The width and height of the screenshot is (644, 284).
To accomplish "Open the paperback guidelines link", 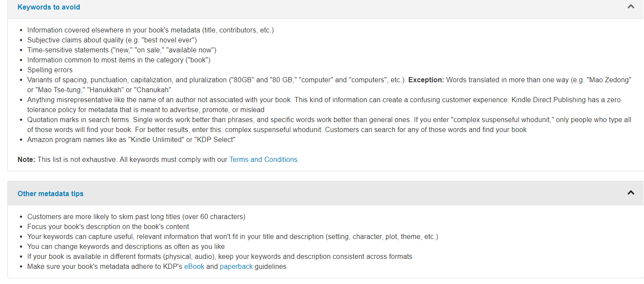I will pyautogui.click(x=236, y=267).
